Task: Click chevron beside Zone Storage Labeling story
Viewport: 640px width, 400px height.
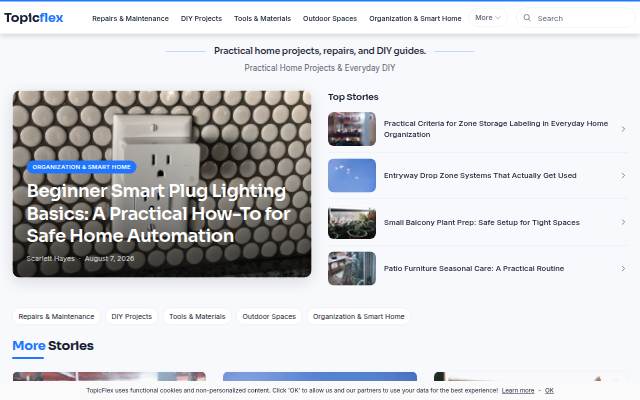Action: coord(623,129)
